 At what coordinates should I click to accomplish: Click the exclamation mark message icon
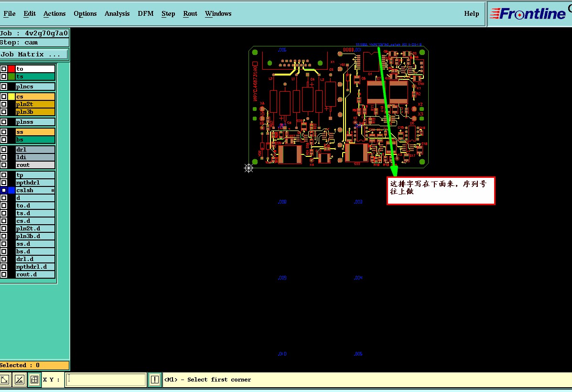click(155, 380)
